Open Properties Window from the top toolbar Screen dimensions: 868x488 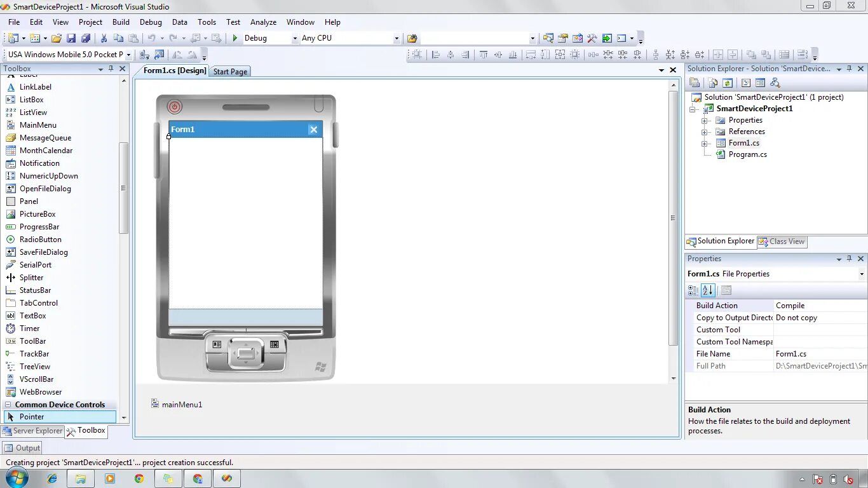(x=562, y=38)
